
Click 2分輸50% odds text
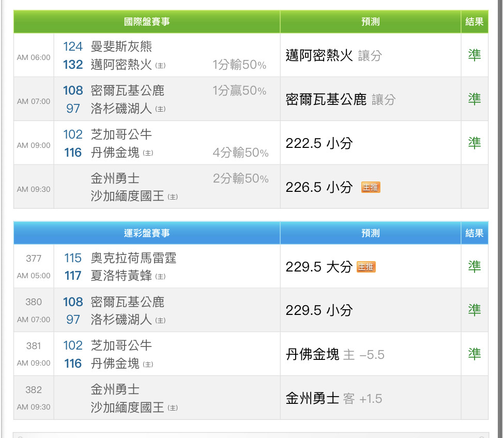[x=240, y=178]
